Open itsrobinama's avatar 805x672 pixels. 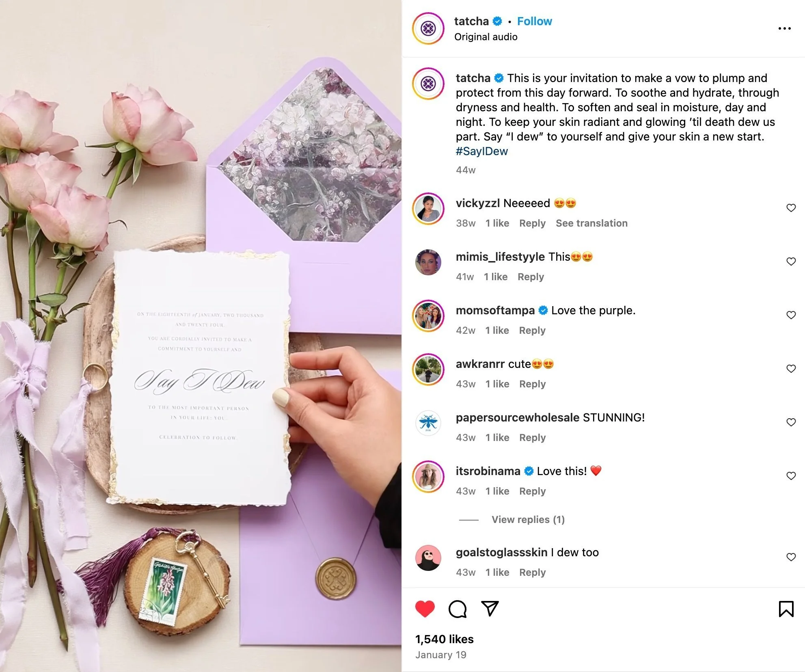coord(428,477)
